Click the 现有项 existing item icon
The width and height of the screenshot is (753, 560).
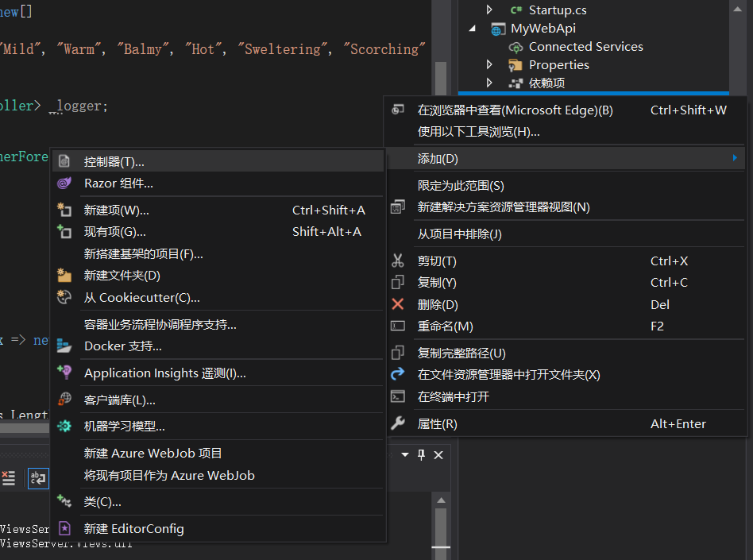click(x=64, y=231)
